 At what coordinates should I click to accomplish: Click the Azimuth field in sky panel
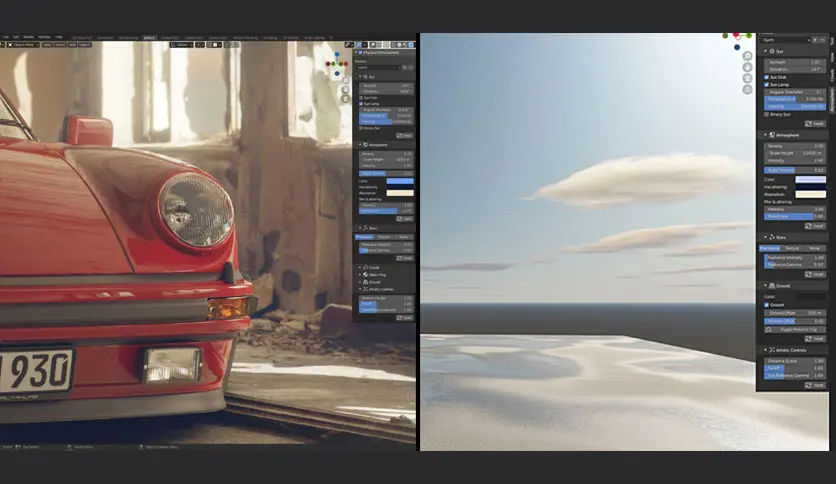pos(795,62)
